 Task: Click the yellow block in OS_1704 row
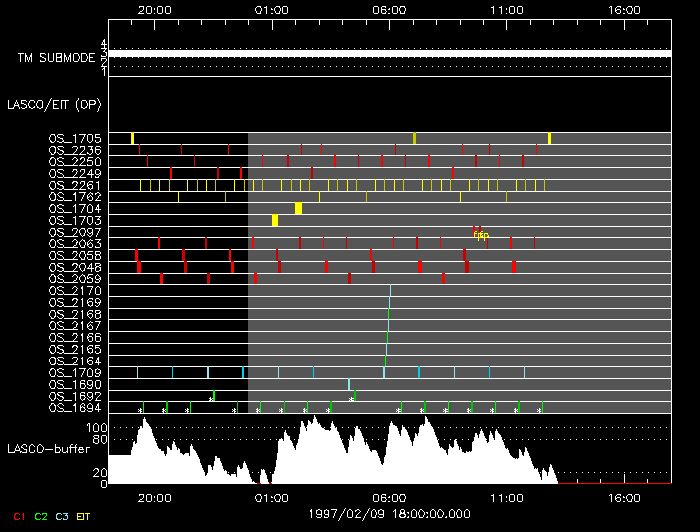(x=298, y=208)
